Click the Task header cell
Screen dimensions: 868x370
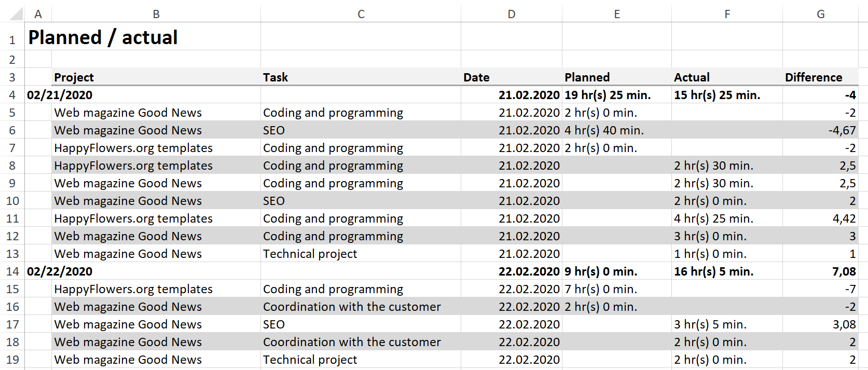point(361,77)
